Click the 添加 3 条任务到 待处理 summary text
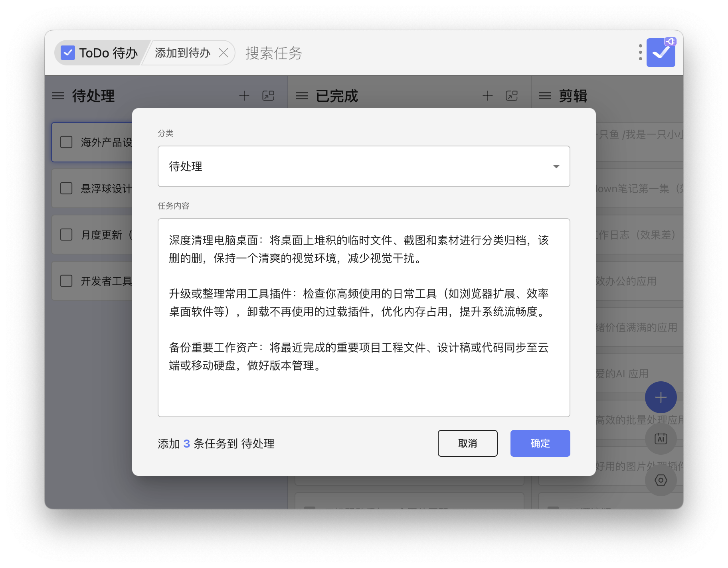The width and height of the screenshot is (728, 568). (x=216, y=444)
